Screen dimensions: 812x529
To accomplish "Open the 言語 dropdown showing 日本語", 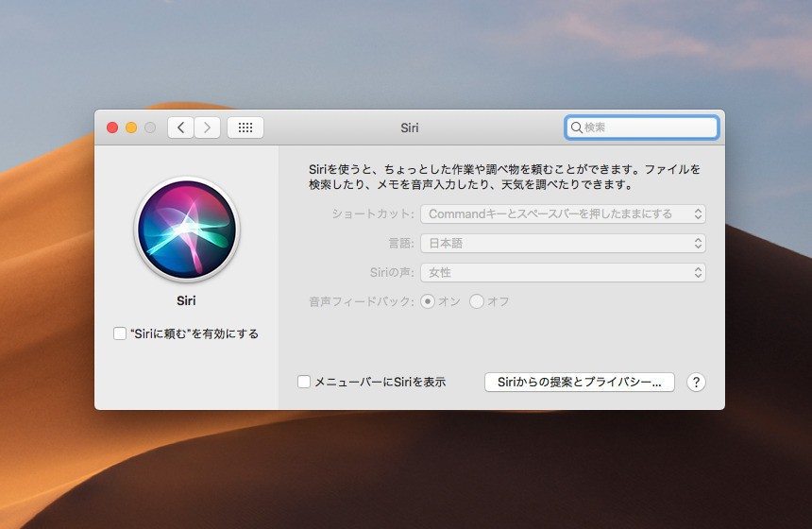I will tap(563, 244).
